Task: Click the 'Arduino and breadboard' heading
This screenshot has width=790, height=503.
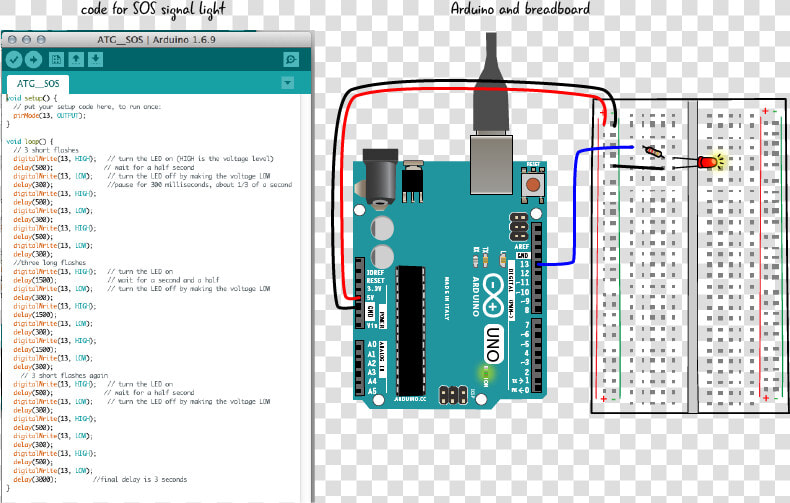Action: [520, 9]
